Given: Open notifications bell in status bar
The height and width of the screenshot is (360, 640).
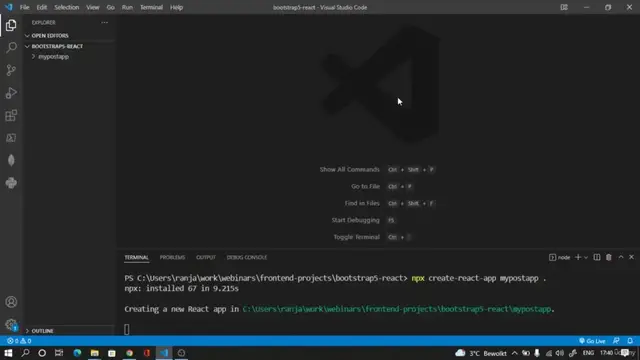Looking at the screenshot, I should [x=630, y=341].
